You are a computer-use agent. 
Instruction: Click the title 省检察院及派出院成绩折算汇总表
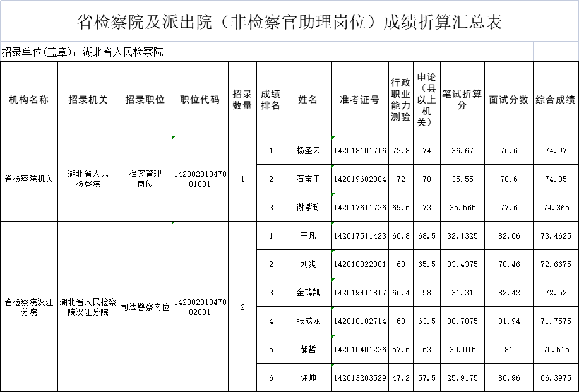point(289,21)
